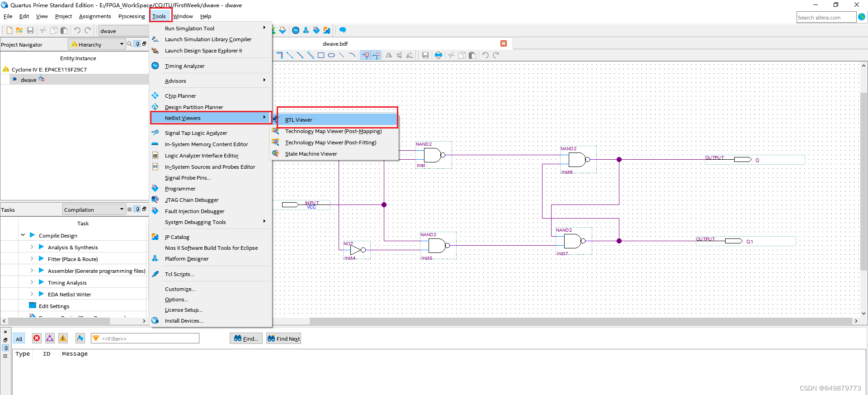Choose the oval drawing tool

(331, 55)
